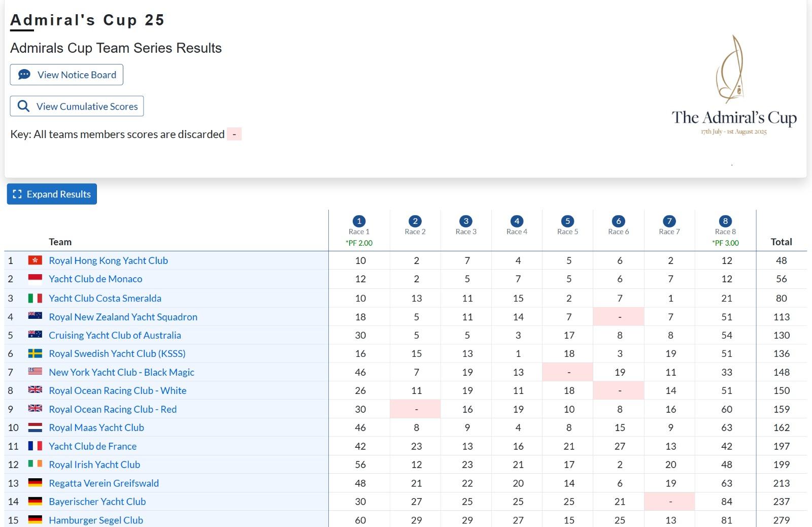Click discarded Race 7 cell for Bayerischer
Screen dimensions: 812x527
click(x=669, y=502)
